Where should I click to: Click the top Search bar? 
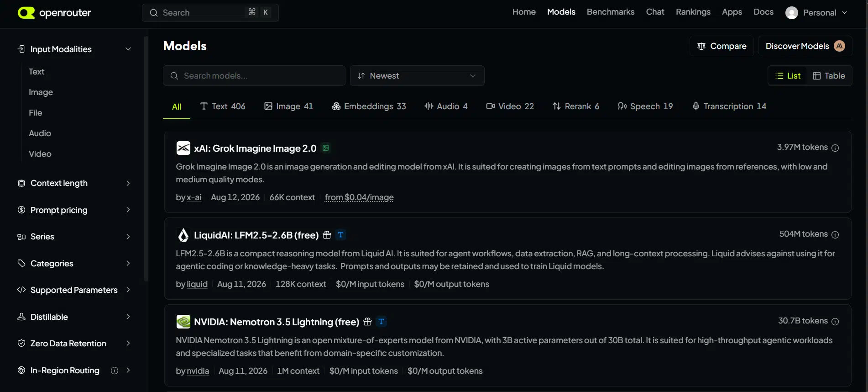pos(210,13)
